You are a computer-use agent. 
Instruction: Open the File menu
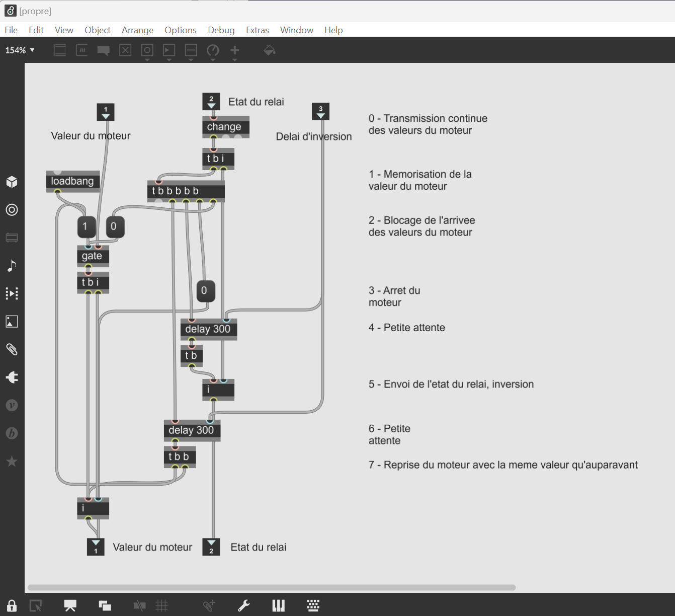point(11,30)
